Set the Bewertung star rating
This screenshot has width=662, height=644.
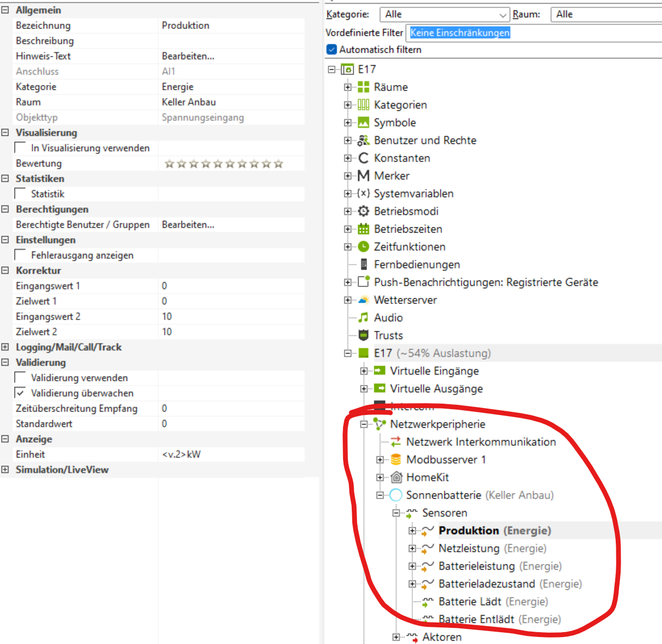coord(224,163)
